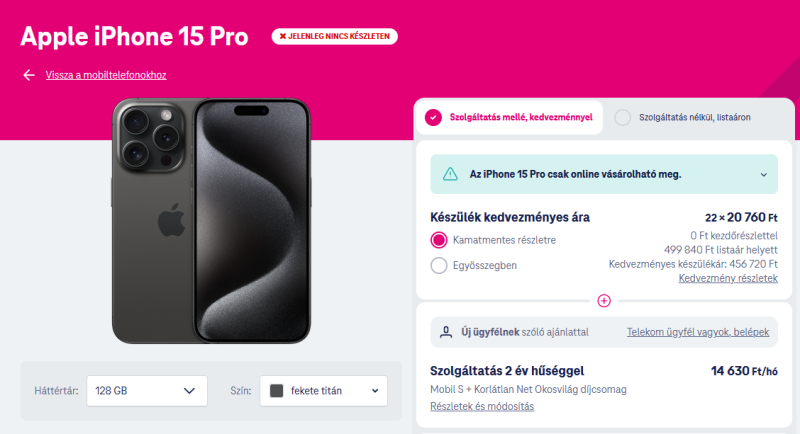Open the Szín fekete titán dropdown

323,391
